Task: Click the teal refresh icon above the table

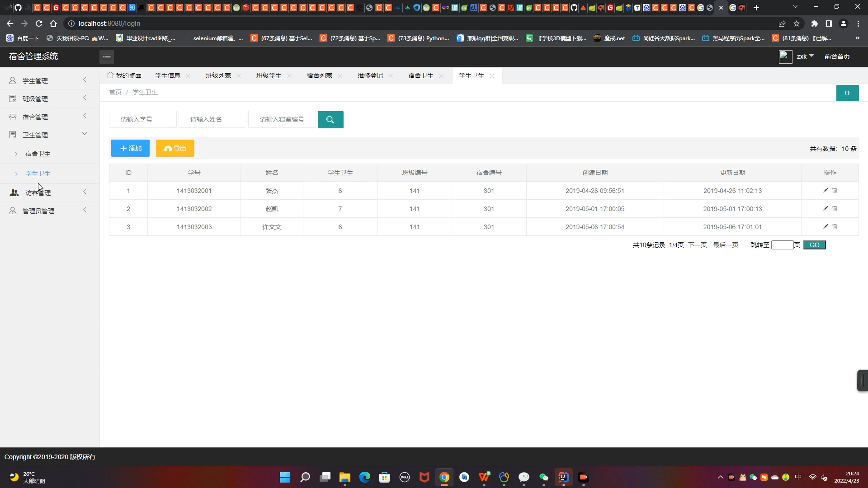Action: [848, 93]
